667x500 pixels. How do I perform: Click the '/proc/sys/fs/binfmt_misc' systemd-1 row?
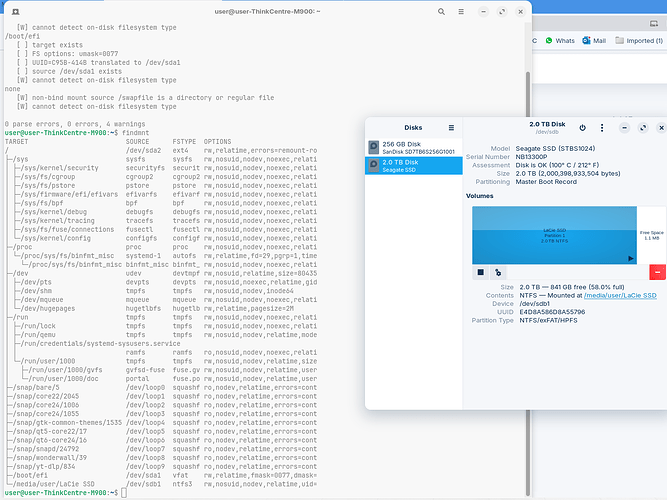[161, 256]
